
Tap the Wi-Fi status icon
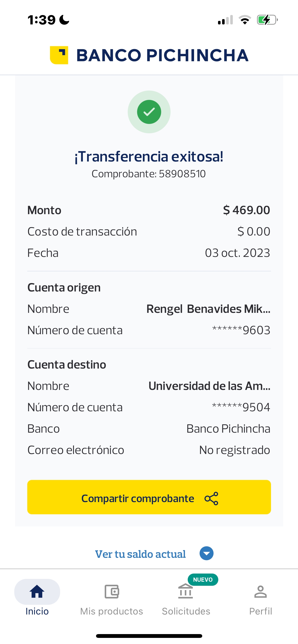(x=245, y=20)
